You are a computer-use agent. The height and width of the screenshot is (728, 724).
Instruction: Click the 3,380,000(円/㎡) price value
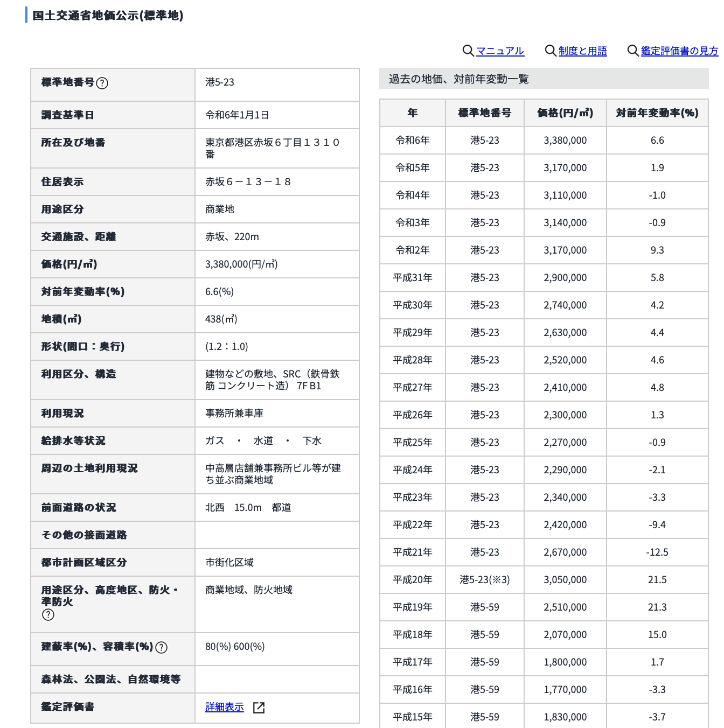click(x=241, y=264)
